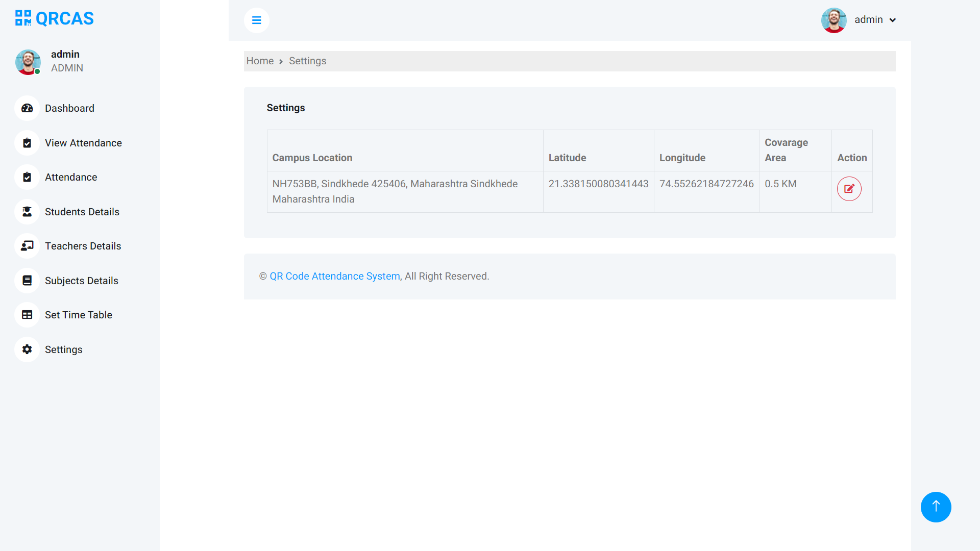The width and height of the screenshot is (980, 551).
Task: Navigate to Home in the breadcrumb
Action: pos(260,61)
